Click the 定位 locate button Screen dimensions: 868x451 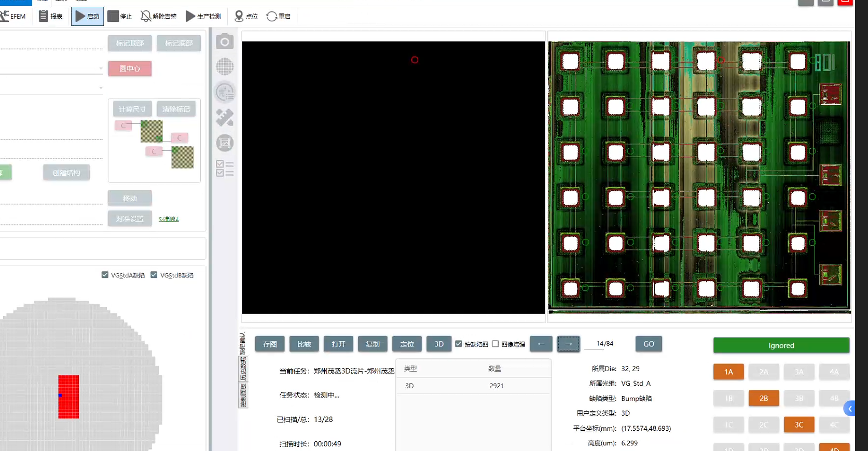[407, 344]
